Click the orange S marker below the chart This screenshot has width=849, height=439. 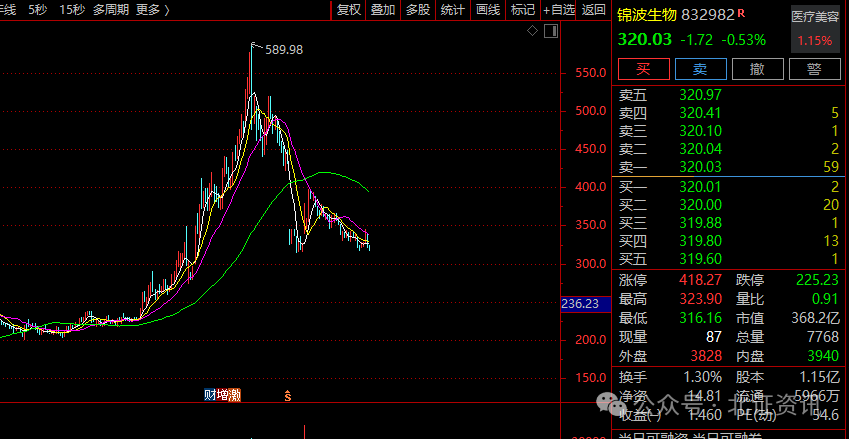point(288,396)
